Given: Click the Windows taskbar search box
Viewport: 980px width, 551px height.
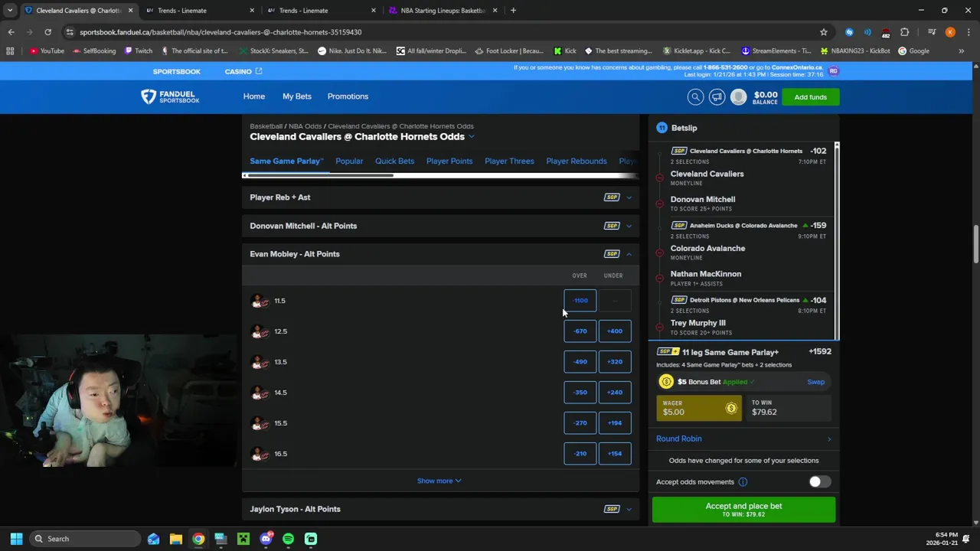Looking at the screenshot, I should (x=86, y=539).
